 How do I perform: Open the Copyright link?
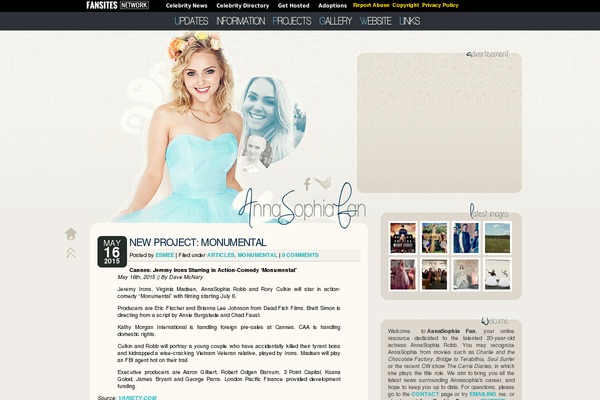(406, 5)
